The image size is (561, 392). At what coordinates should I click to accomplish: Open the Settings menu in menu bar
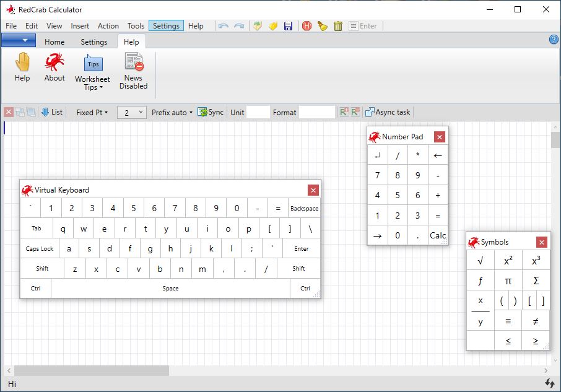(x=166, y=26)
